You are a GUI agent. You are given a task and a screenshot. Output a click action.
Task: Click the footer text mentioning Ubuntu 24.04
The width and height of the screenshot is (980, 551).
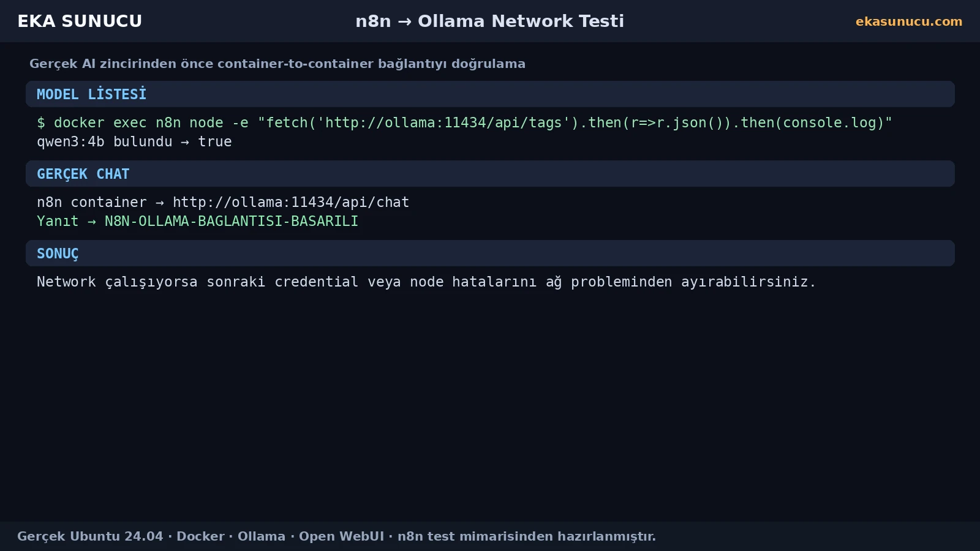tap(336, 536)
